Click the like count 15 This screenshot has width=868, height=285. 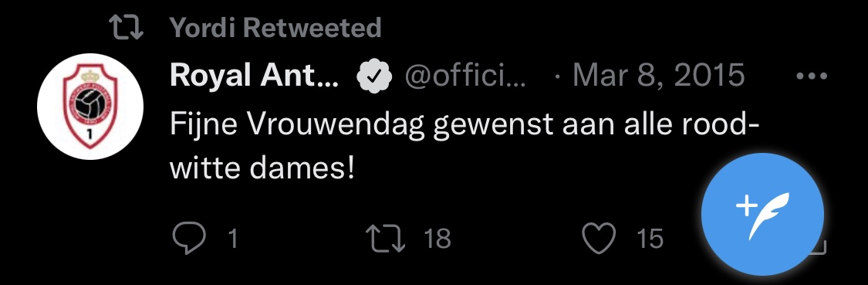click(650, 239)
